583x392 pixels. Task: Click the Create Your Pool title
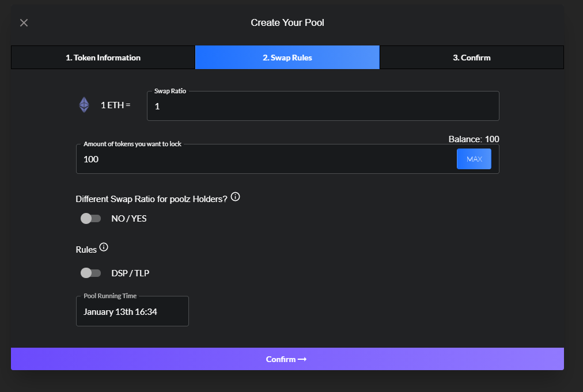tap(287, 22)
